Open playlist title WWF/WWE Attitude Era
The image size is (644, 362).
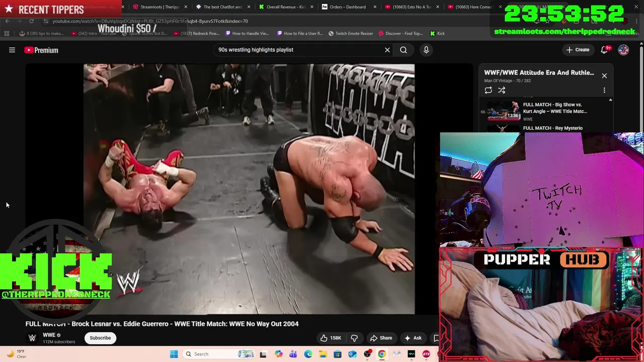coord(539,73)
